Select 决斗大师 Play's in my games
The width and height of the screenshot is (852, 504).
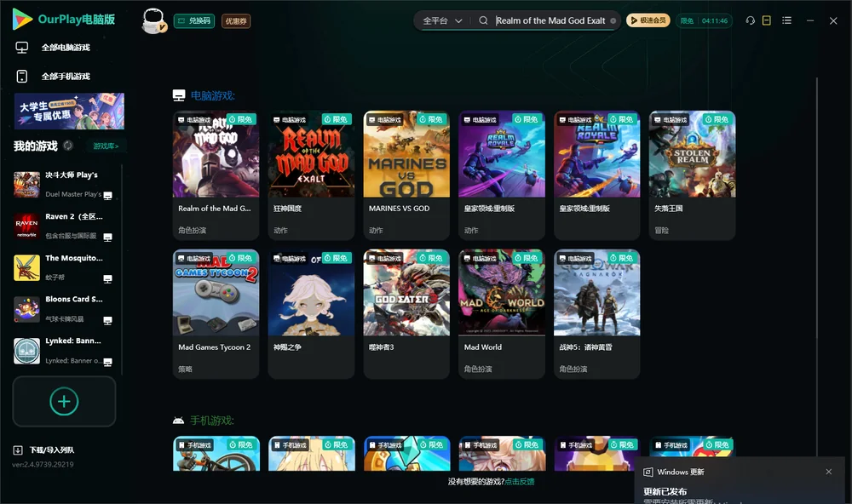tap(64, 185)
